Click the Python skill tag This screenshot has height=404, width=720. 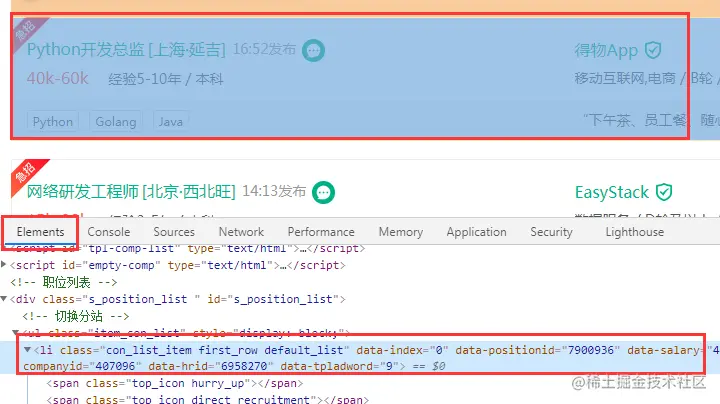[53, 122]
